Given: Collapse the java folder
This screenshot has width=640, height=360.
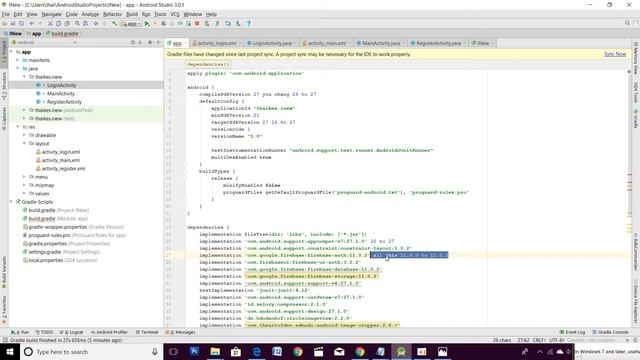Looking at the screenshot, I should [18, 69].
